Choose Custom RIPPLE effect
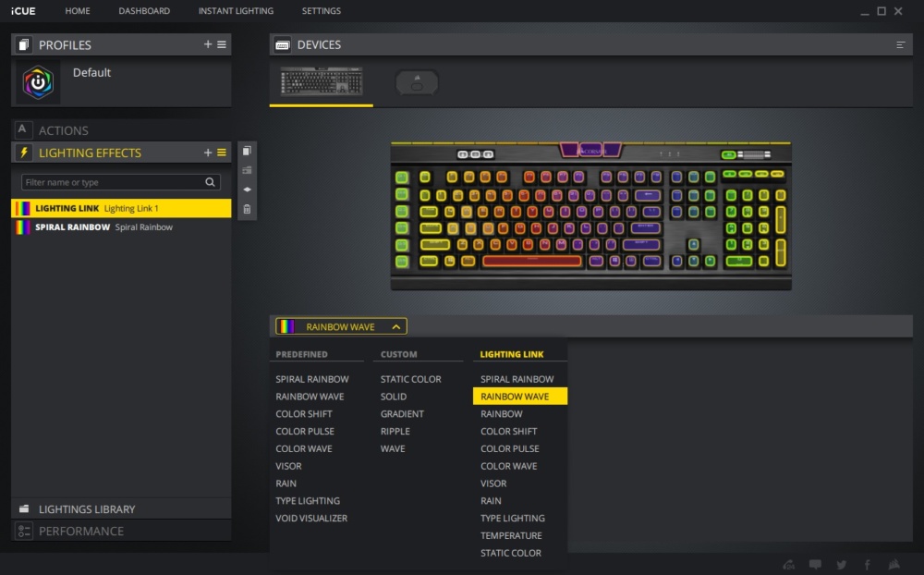 coord(395,431)
